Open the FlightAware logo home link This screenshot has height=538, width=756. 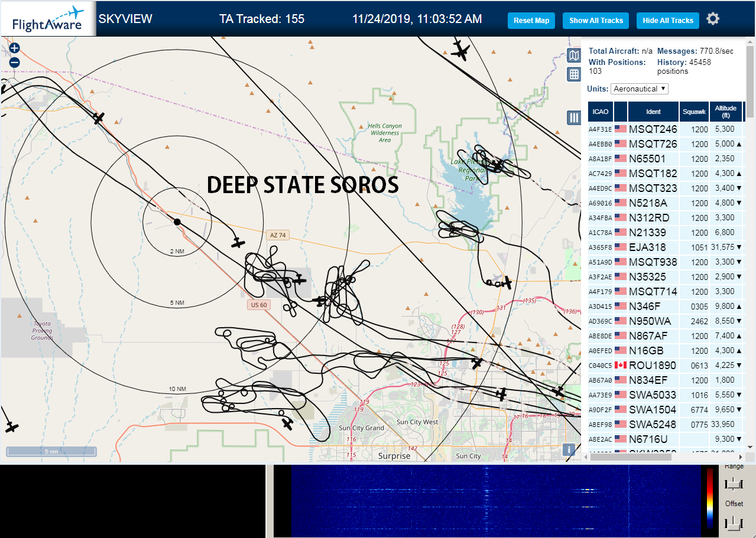[47, 19]
